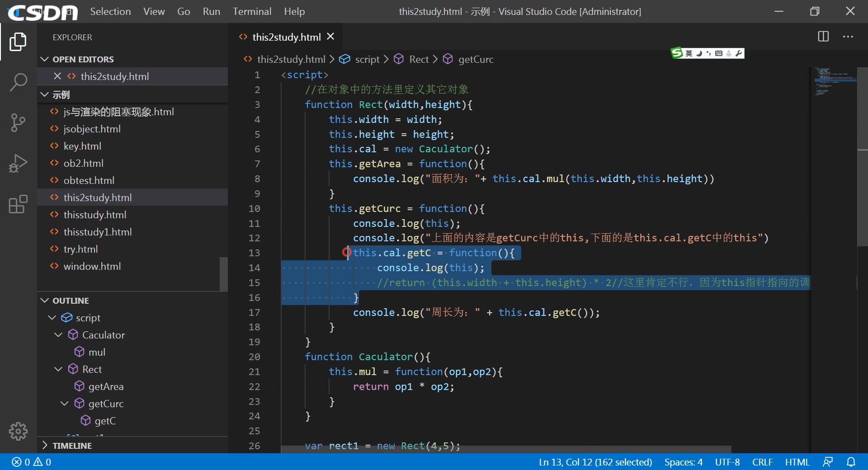
Task: Open the Run menu
Action: point(211,11)
